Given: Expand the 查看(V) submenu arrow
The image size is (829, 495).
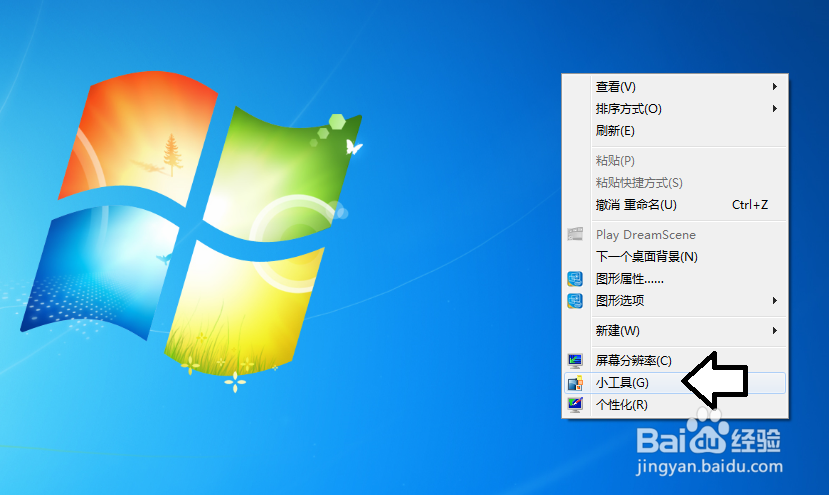Looking at the screenshot, I should [775, 86].
